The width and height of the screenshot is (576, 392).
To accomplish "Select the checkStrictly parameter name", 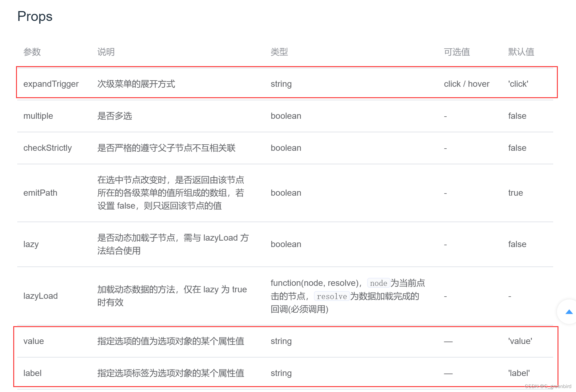I will (x=47, y=148).
